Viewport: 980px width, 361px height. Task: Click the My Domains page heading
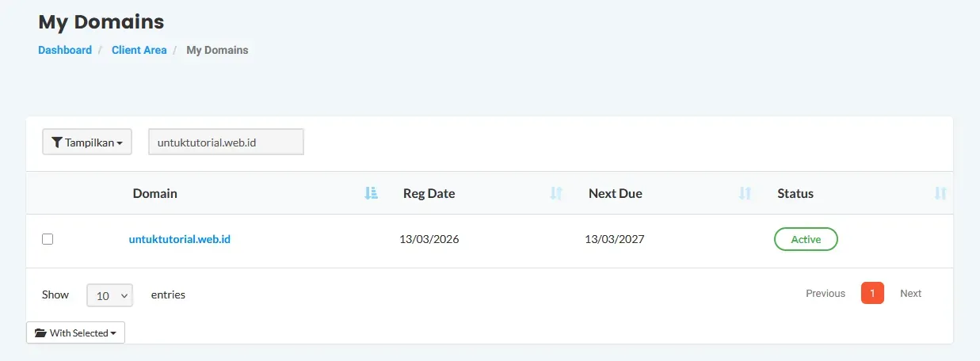101,21
